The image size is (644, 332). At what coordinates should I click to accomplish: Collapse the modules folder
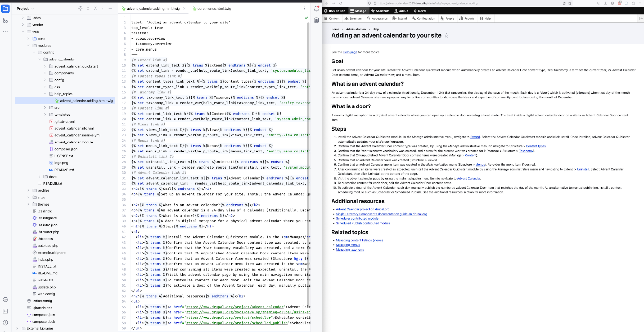tap(28, 46)
